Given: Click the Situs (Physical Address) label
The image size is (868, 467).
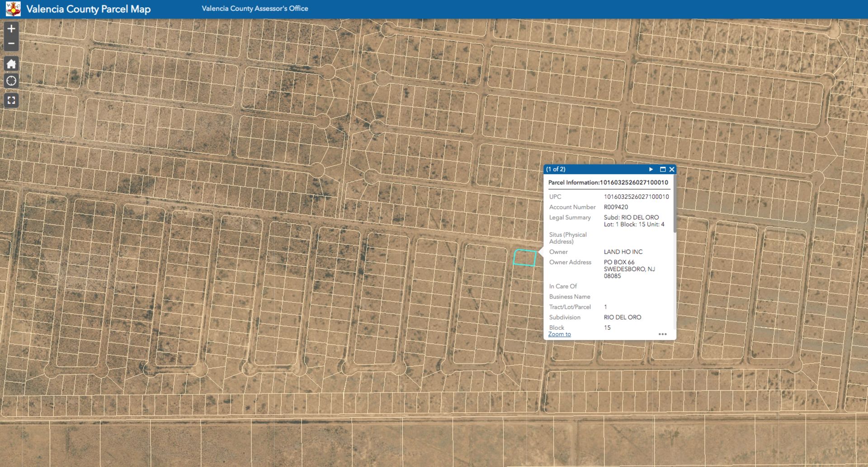Looking at the screenshot, I should (x=568, y=238).
